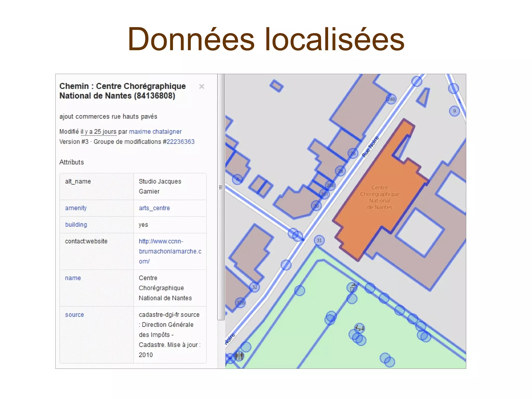532x399 pixels.
Task: Click house number node 32B
Action: (x=240, y=303)
